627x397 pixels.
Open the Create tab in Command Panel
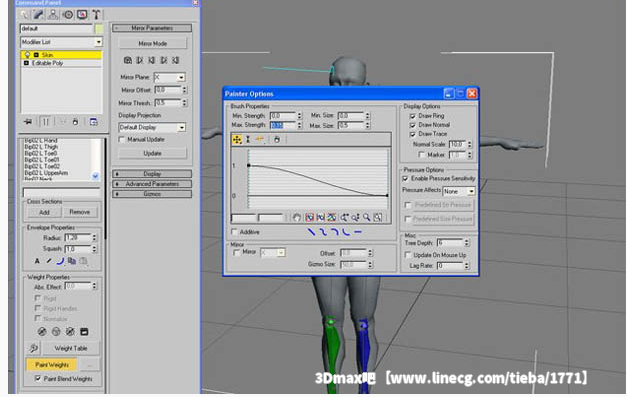[x=24, y=15]
